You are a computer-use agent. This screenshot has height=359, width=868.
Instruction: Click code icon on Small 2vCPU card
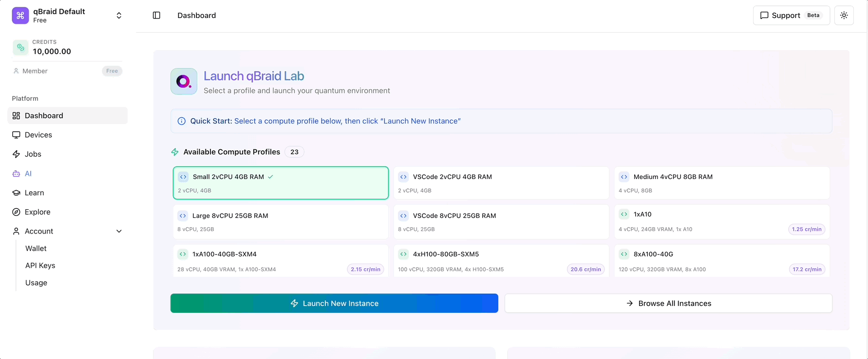183,177
